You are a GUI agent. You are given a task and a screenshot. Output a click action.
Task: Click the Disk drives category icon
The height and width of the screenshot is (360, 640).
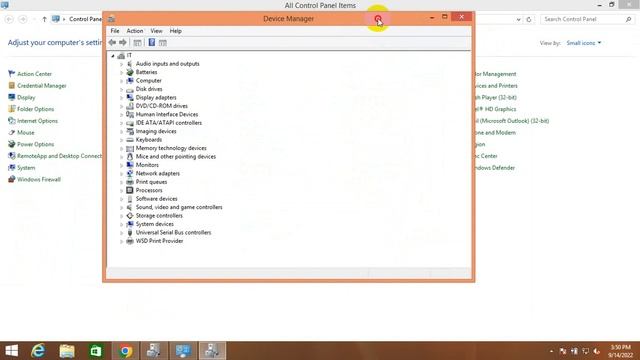130,89
